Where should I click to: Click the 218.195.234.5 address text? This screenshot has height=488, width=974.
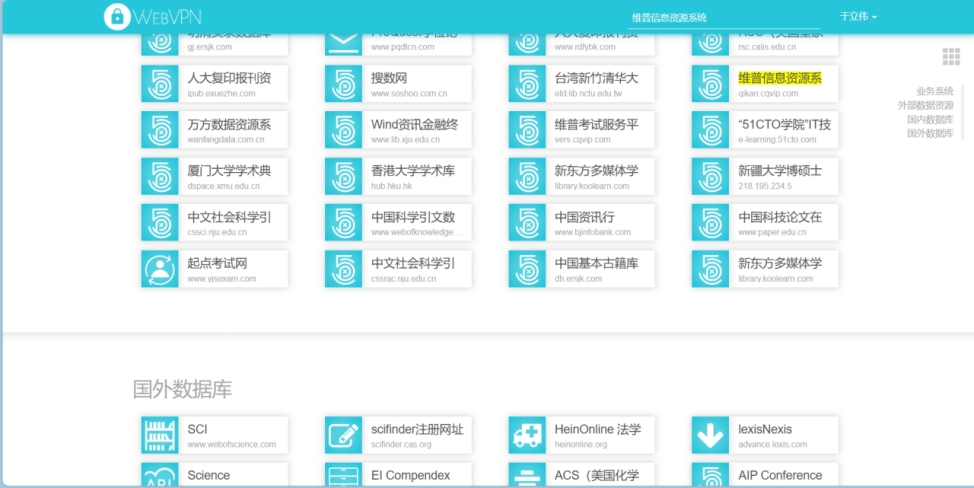tap(765, 186)
